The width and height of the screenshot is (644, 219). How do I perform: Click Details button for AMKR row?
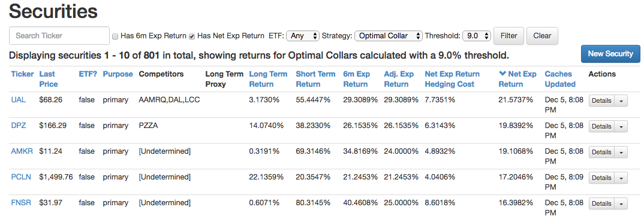tap(601, 152)
